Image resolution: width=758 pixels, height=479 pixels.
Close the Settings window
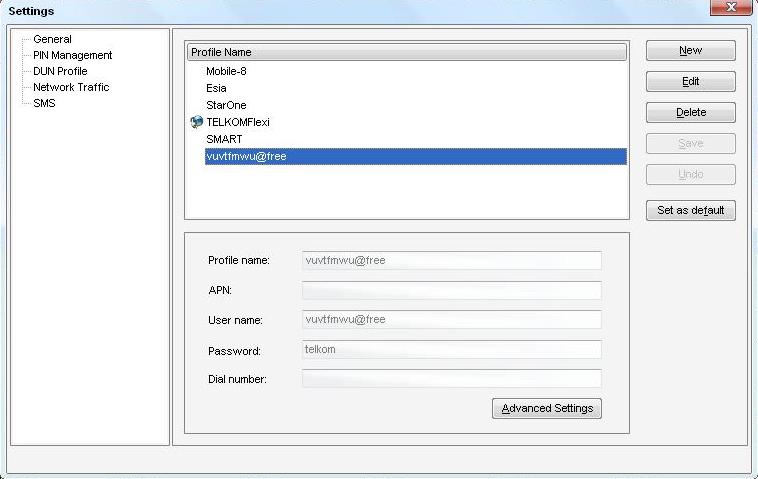730,7
